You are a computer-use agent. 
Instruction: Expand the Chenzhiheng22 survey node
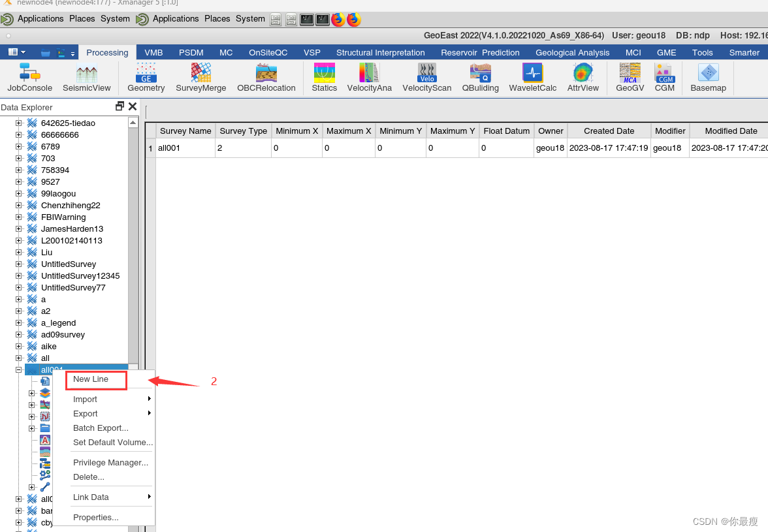tap(18, 205)
